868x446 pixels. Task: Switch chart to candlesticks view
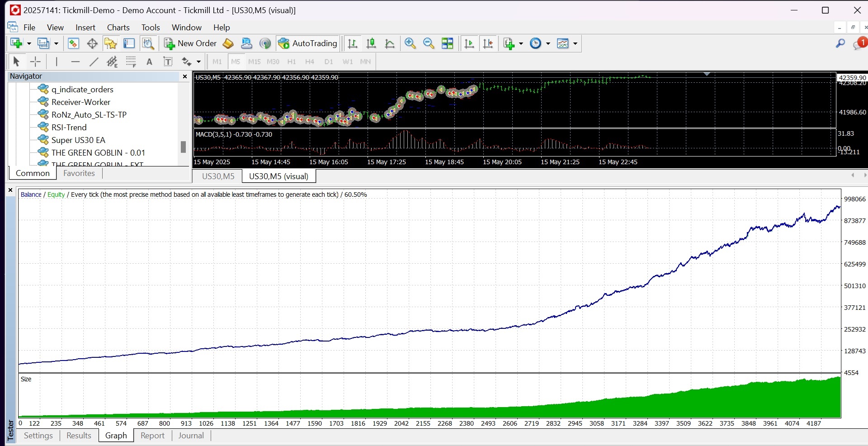pos(371,43)
